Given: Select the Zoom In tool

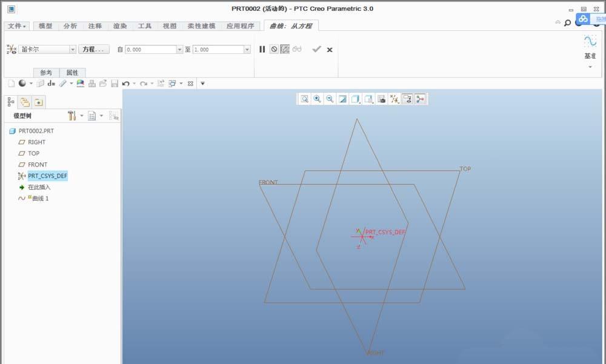Looking at the screenshot, I should (x=318, y=99).
